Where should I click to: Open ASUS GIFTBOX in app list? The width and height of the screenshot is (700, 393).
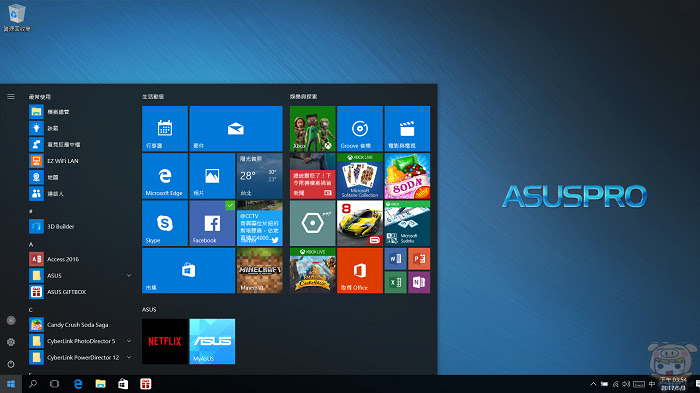80,292
